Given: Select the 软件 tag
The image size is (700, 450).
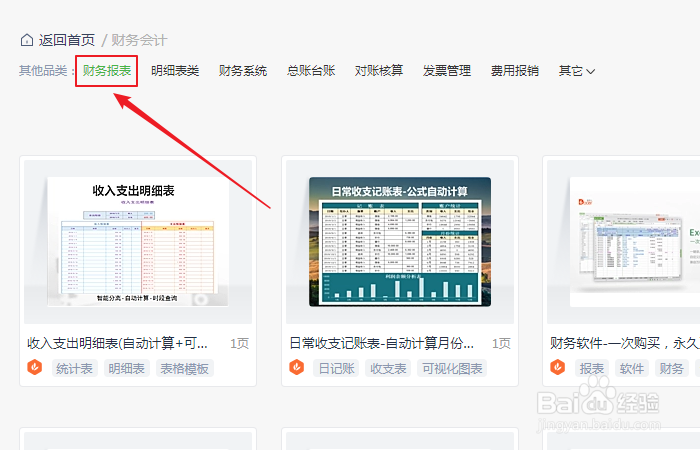Looking at the screenshot, I should (x=632, y=368).
